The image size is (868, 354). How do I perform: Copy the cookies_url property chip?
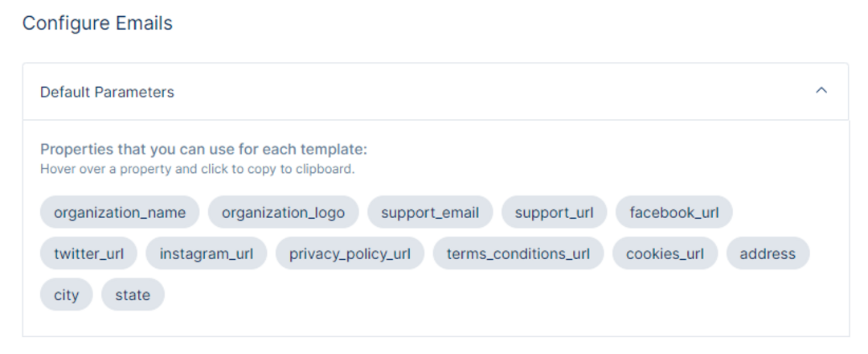tap(665, 253)
